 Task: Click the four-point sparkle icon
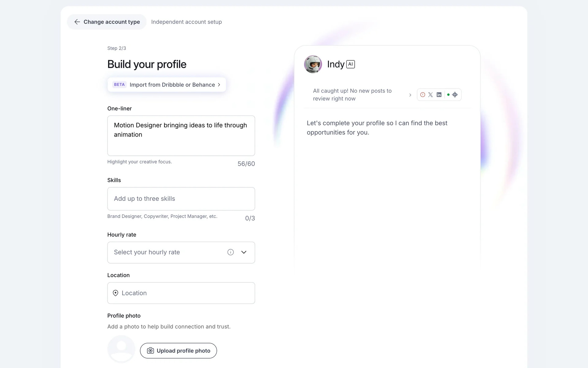coord(455,95)
